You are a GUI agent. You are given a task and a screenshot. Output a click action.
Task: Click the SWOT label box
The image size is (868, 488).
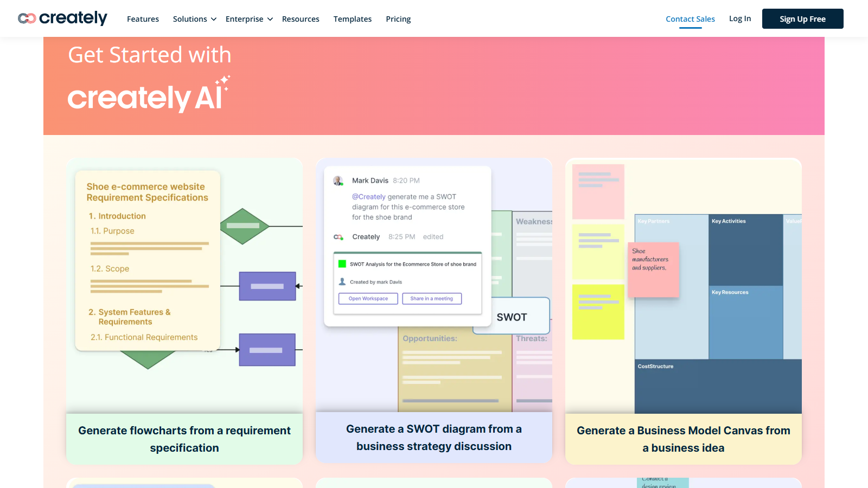click(x=512, y=317)
